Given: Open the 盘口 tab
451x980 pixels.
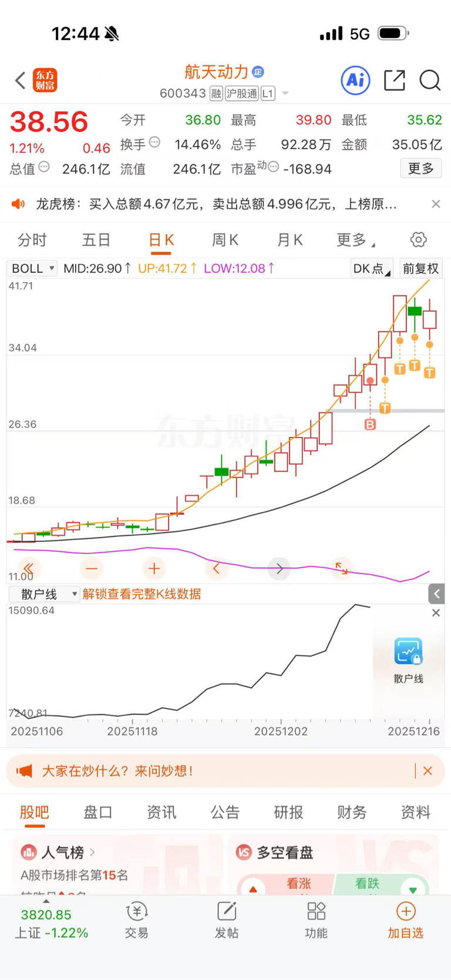Looking at the screenshot, I should click(98, 812).
